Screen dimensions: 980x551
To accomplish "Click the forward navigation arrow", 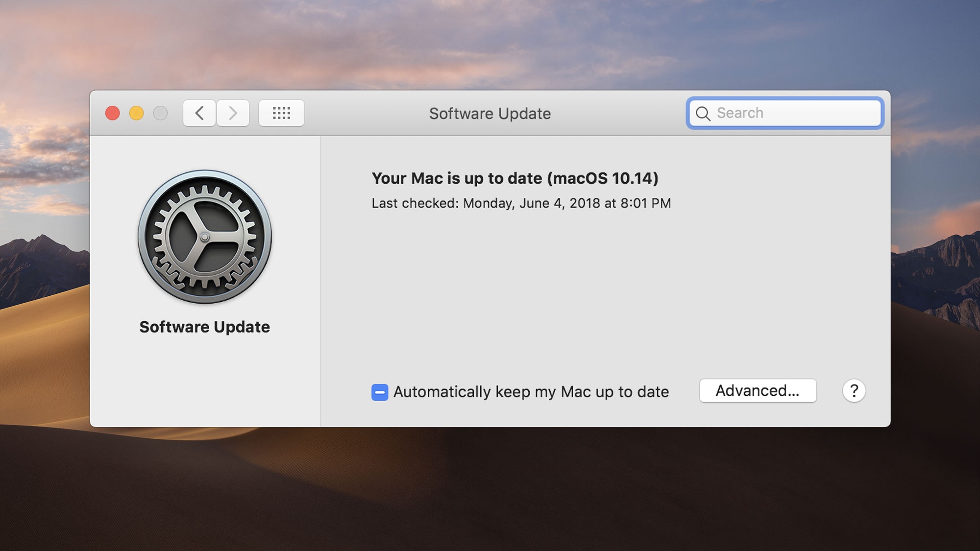I will click(233, 113).
